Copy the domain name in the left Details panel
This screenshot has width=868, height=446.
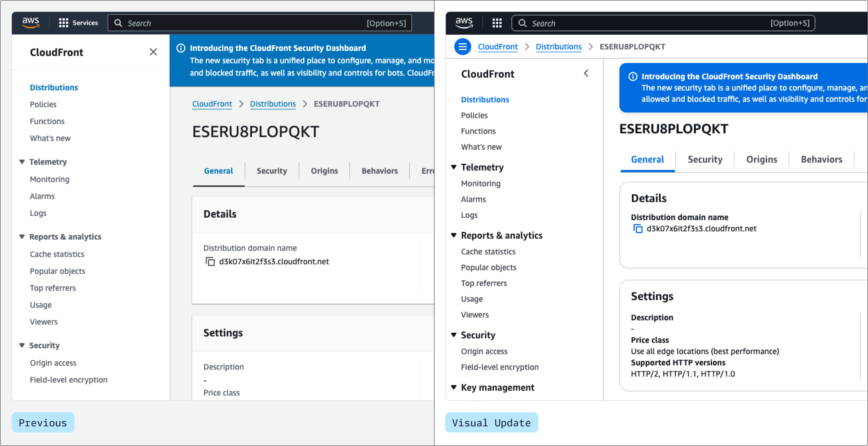(x=210, y=262)
